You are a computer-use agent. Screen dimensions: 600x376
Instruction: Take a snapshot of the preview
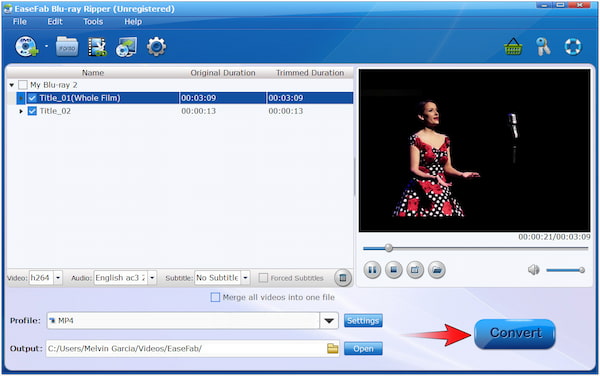[415, 270]
